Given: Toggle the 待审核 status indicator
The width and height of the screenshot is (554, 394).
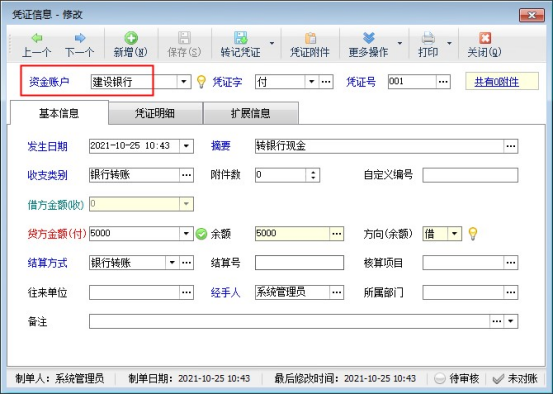Looking at the screenshot, I should tap(440, 378).
